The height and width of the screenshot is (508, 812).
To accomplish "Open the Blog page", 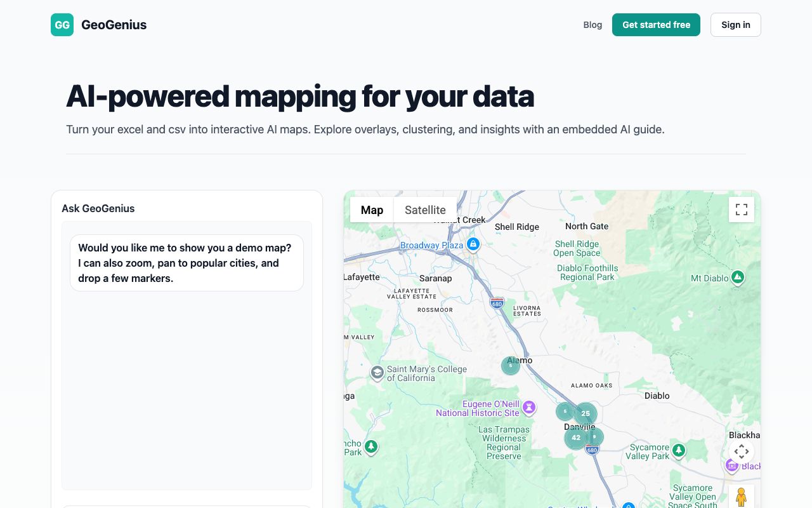I will coord(593,25).
